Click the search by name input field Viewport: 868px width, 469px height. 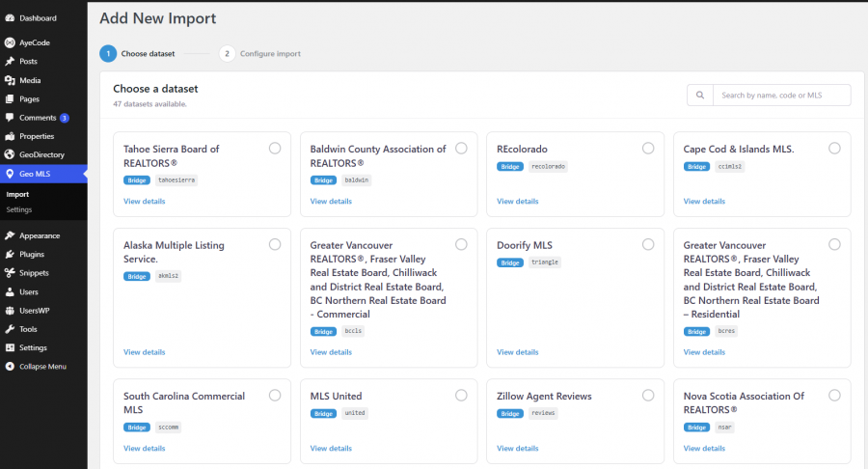781,96
